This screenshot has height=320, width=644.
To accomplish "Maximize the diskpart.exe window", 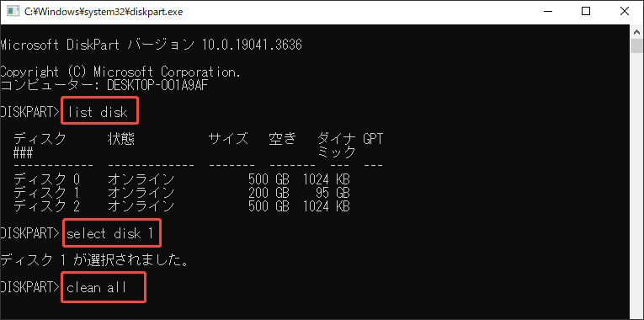I will [x=586, y=12].
